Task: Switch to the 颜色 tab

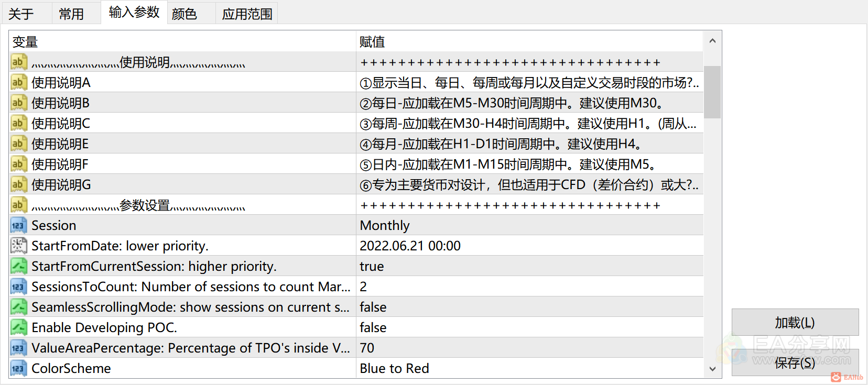Action: point(184,13)
